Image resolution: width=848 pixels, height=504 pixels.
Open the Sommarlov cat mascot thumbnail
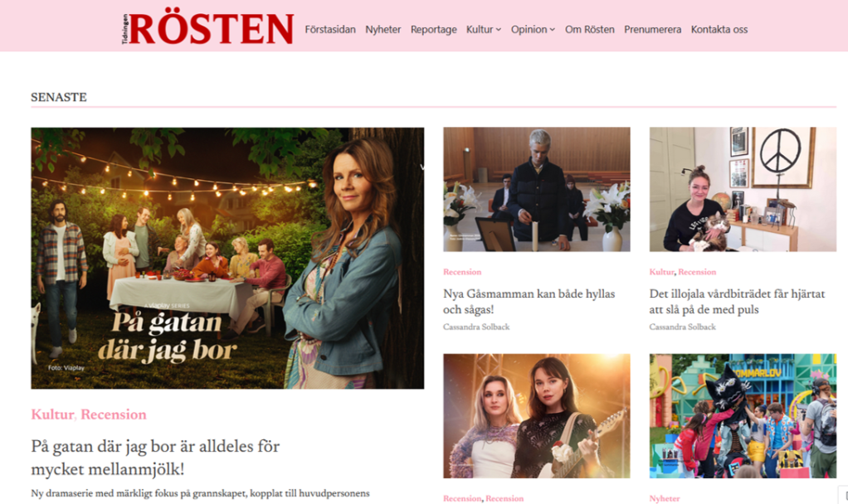[743, 416]
